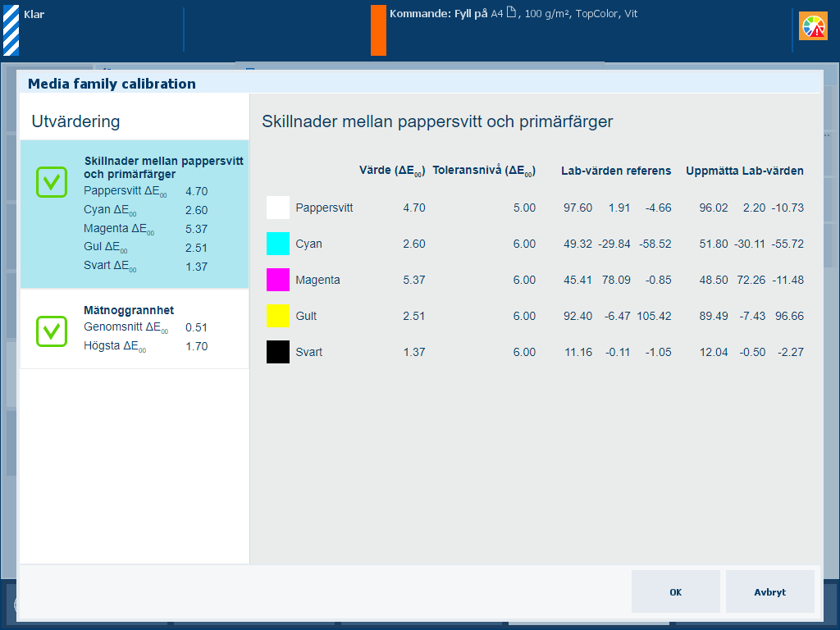This screenshot has width=840, height=630.
Task: Click the Klar status label
Action: coord(34,15)
